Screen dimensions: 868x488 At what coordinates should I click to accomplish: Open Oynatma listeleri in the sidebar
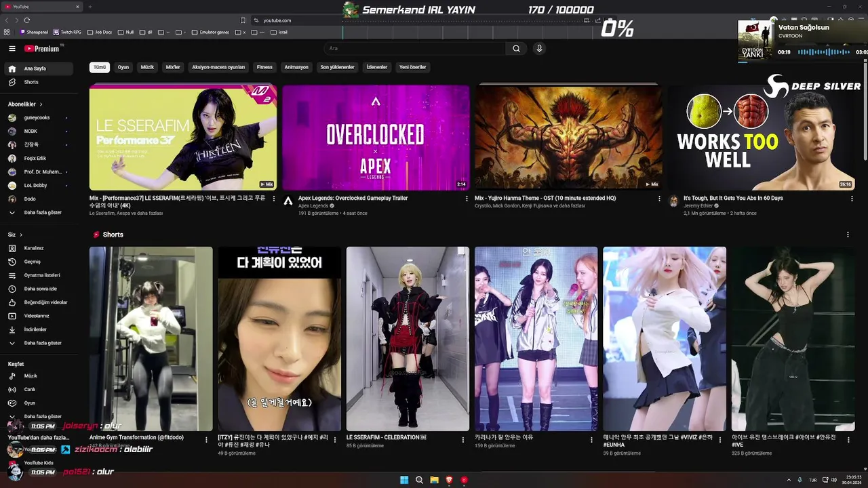pos(39,275)
